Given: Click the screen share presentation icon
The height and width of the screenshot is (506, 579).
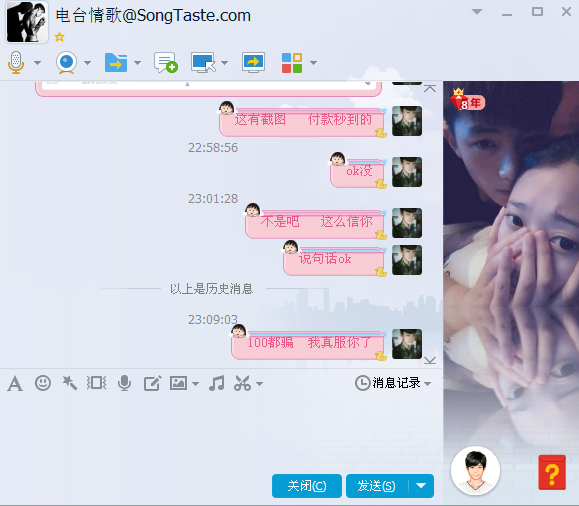Looking at the screenshot, I should pos(253,62).
